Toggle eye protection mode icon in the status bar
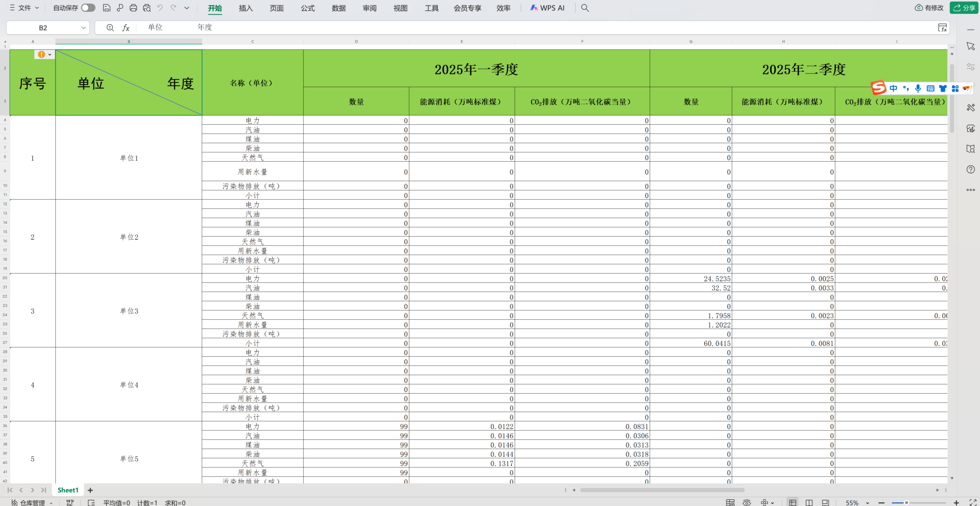The width and height of the screenshot is (980, 506). tap(747, 502)
